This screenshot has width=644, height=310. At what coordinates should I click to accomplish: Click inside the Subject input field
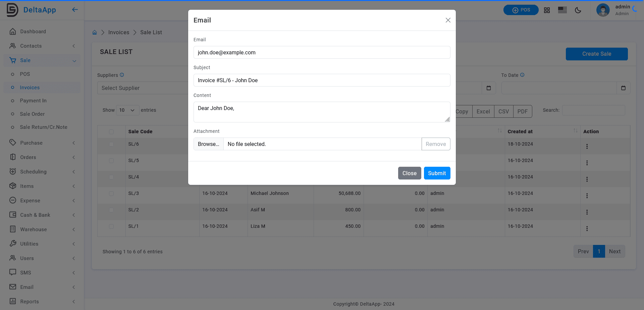(x=322, y=80)
